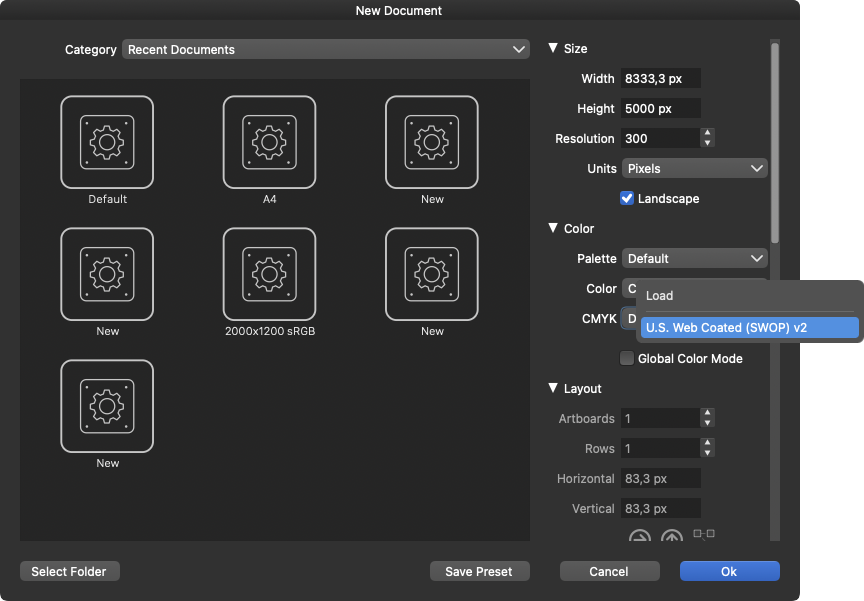Pick the 2000x1200 sRGB preset icon
The image size is (864, 601).
point(269,274)
